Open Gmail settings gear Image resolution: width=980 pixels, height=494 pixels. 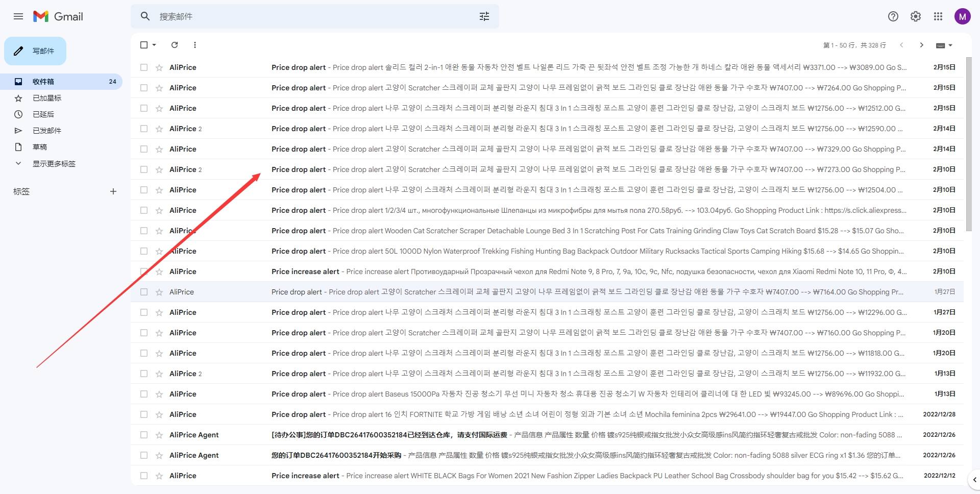pos(916,16)
